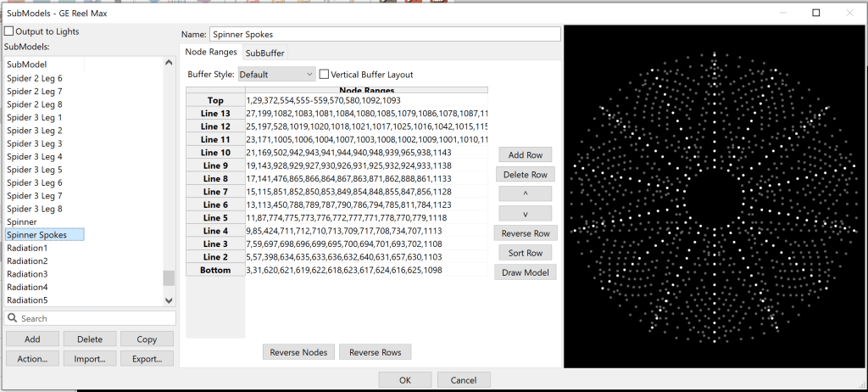Click the Export... button
This screenshot has width=868, height=392.
tap(147, 358)
